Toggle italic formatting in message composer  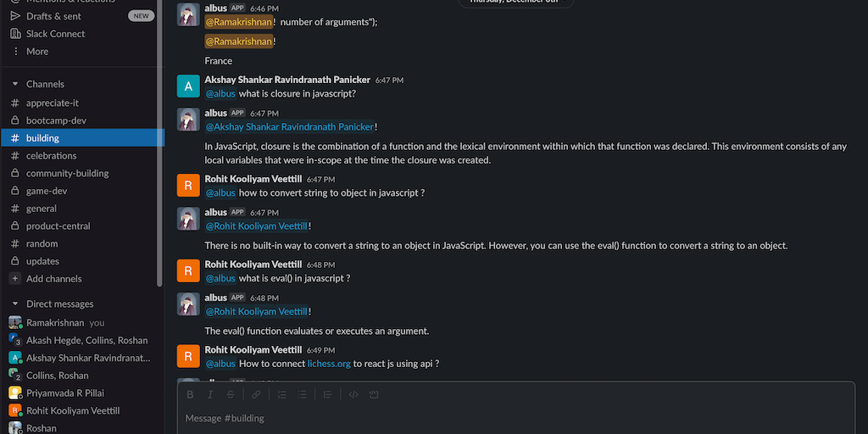point(211,394)
